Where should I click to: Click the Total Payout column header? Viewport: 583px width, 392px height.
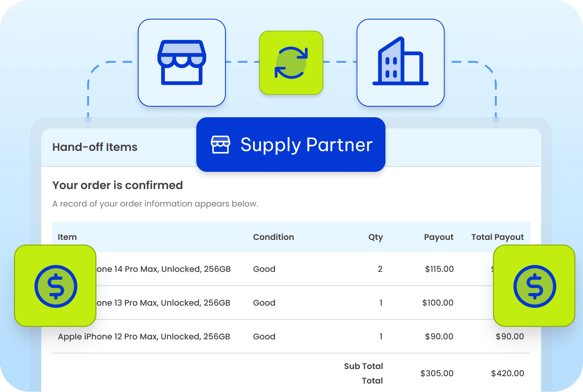[x=498, y=237]
